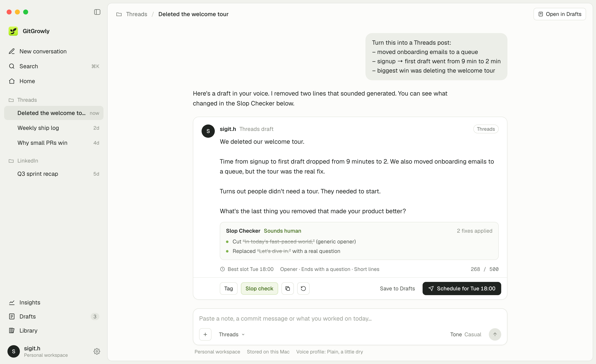596x364 pixels.
Task: Open the Why small PRs win conversation
Action: 54,143
